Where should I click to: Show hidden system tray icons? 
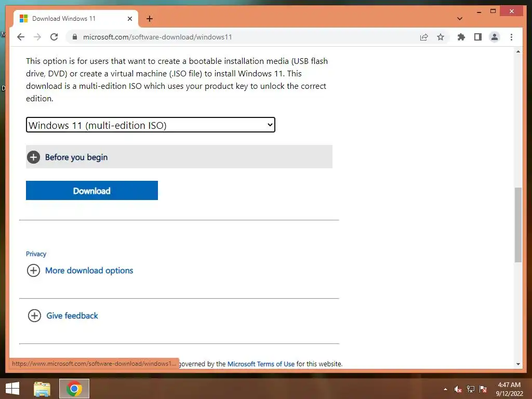[445, 389]
